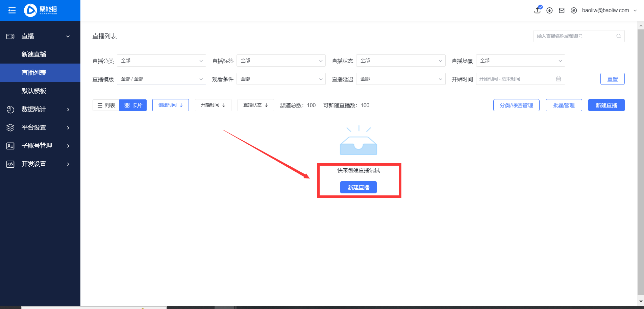644x309 pixels.
Task: Open the 直播延迟 dropdown
Action: coord(401,79)
